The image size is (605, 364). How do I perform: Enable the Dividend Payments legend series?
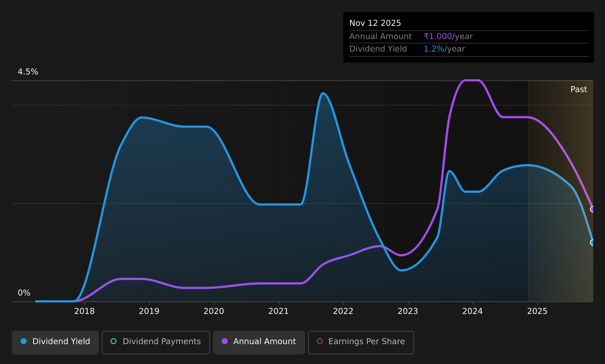pos(156,342)
